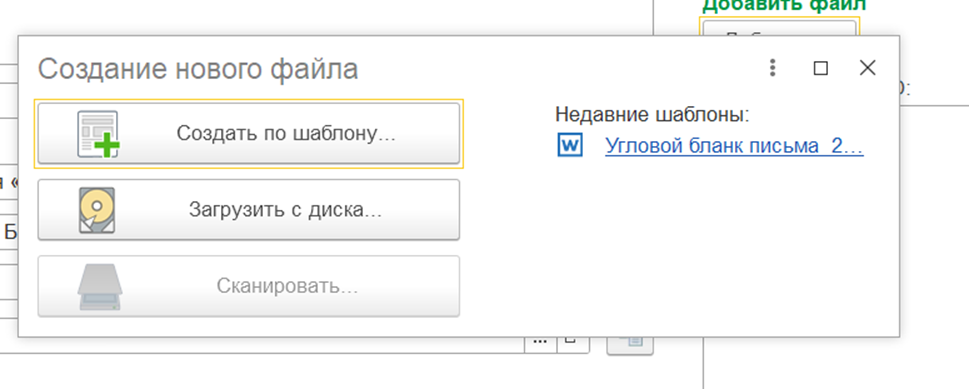Click the Недавние шаблоны label
The image size is (969, 389).
(652, 115)
